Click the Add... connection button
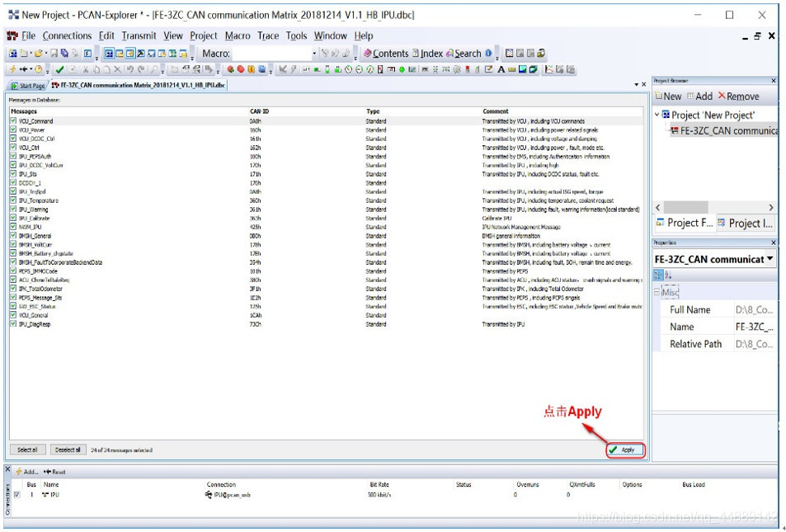The height and width of the screenshot is (532, 786). (x=27, y=472)
